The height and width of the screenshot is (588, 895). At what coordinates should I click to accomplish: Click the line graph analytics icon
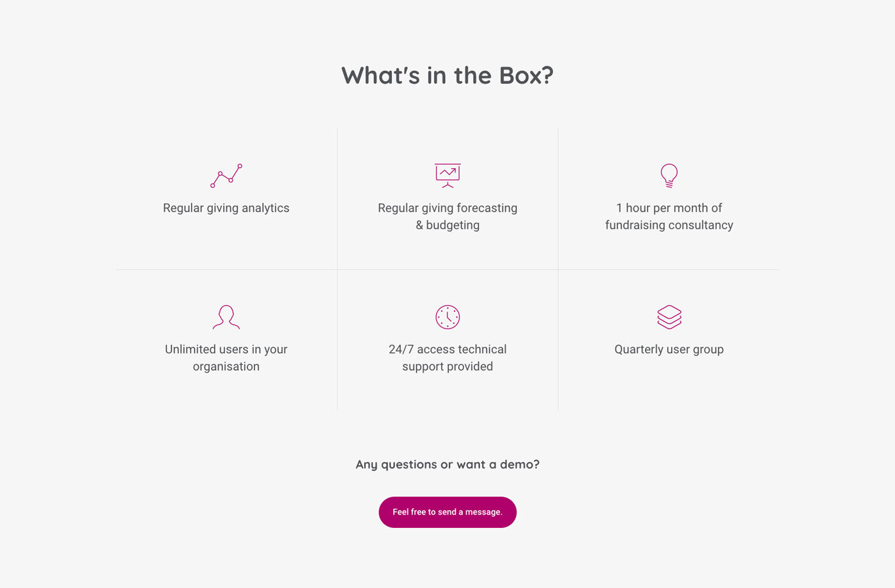(x=226, y=176)
